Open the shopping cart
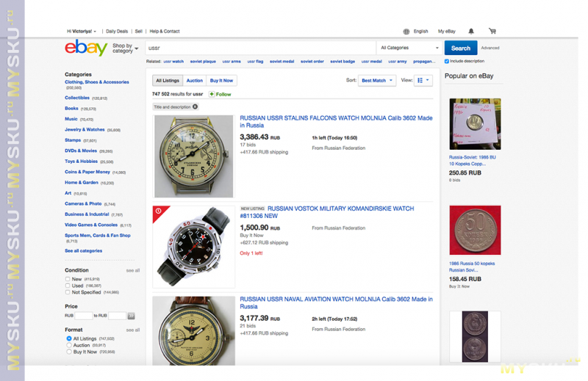The image size is (588, 381). click(x=492, y=31)
